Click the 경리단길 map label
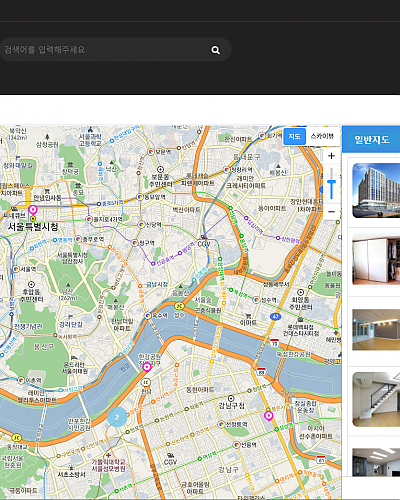 pos(71,324)
